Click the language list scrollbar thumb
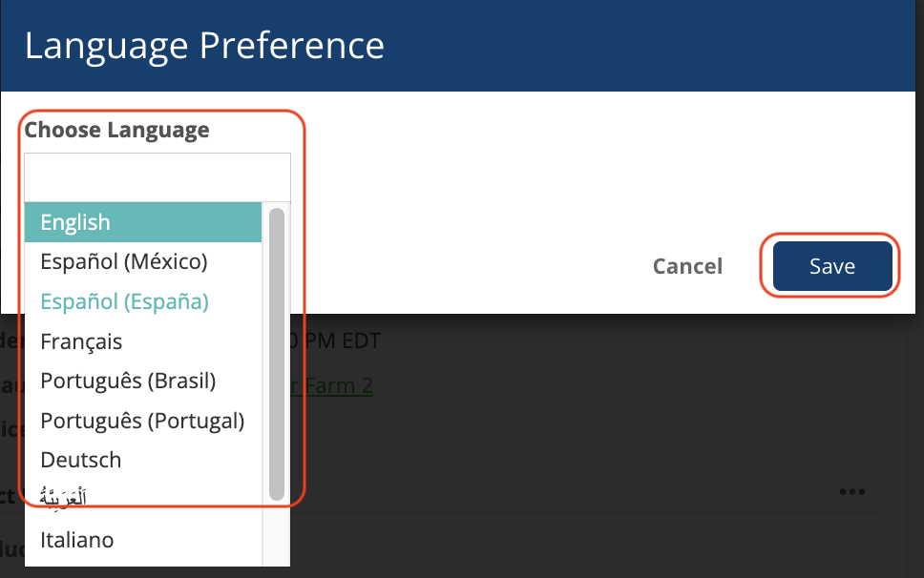Image resolution: width=924 pixels, height=578 pixels. coord(277,354)
